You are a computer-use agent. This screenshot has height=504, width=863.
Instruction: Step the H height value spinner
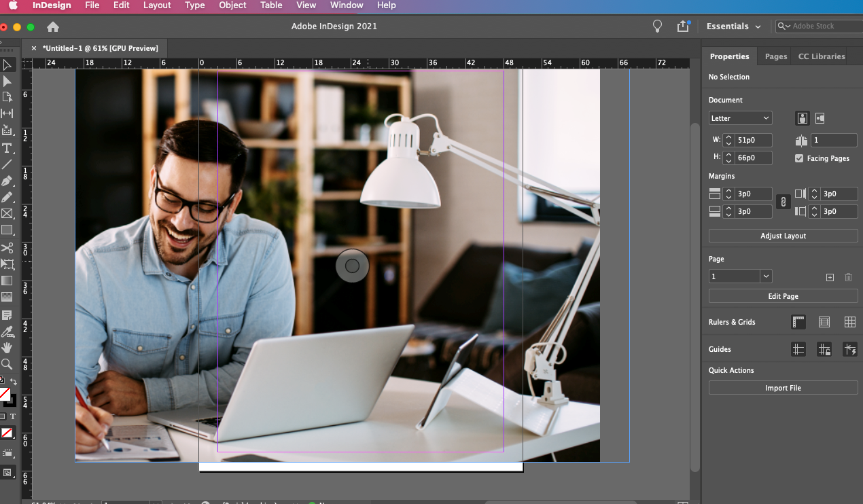point(728,158)
